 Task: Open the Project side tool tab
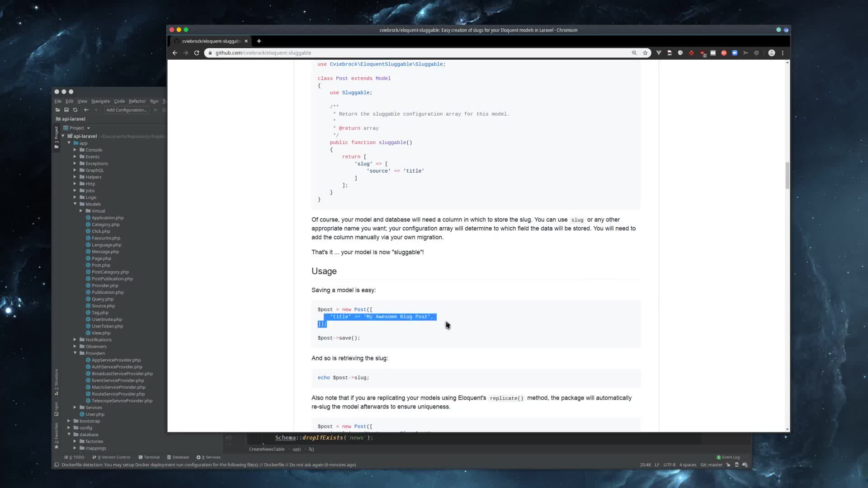(56, 137)
